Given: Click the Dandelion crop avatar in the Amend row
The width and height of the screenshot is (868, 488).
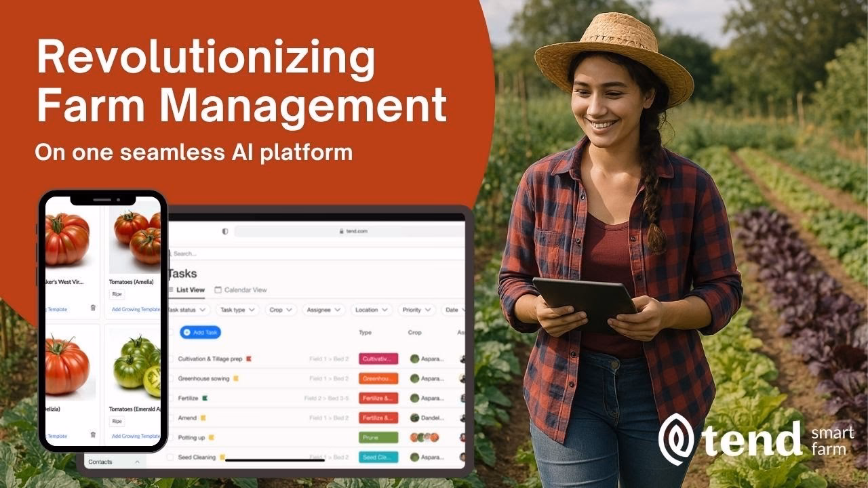Looking at the screenshot, I should tap(414, 418).
